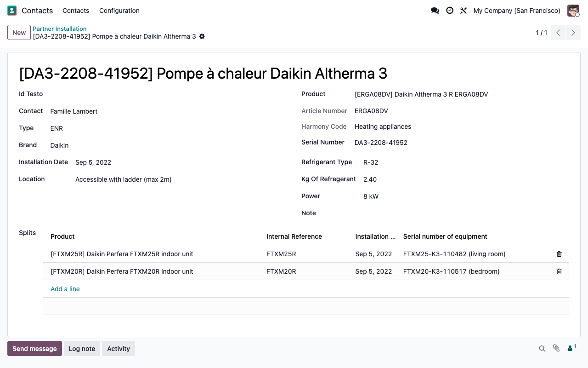The width and height of the screenshot is (588, 368).
Task: Click the pager counter 1 / 1
Action: pos(542,33)
